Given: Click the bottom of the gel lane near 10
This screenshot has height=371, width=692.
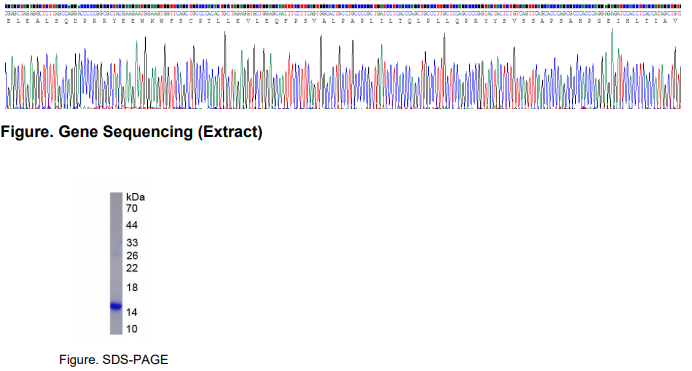Looking at the screenshot, I should coord(116,331).
